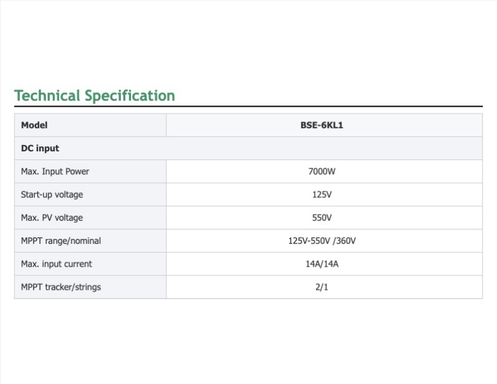Viewport: 497px width, 384px height.
Task: Select the 125V start-up value
Action: pyautogui.click(x=322, y=195)
